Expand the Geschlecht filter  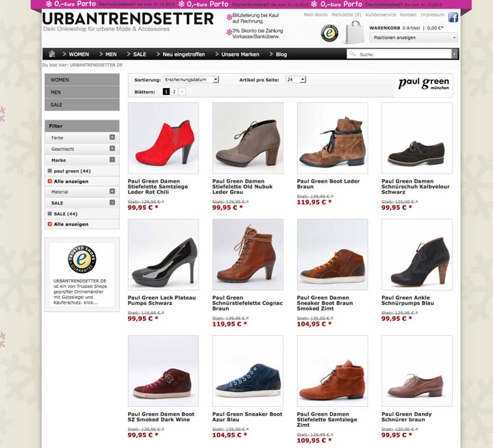coord(112,148)
